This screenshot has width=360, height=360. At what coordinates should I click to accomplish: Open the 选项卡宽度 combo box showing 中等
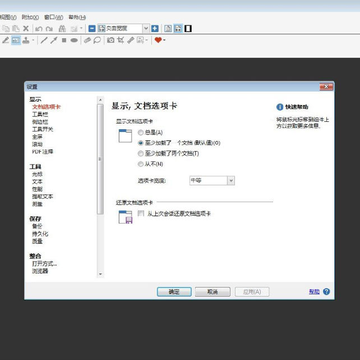(x=212, y=181)
